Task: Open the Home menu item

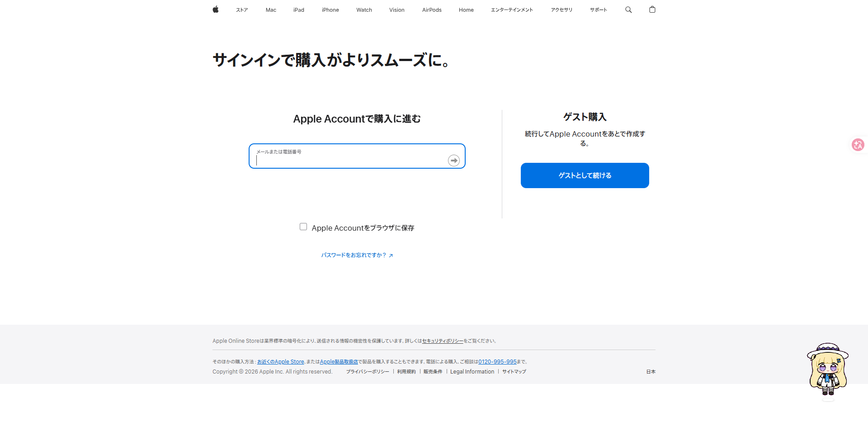Action: [466, 10]
